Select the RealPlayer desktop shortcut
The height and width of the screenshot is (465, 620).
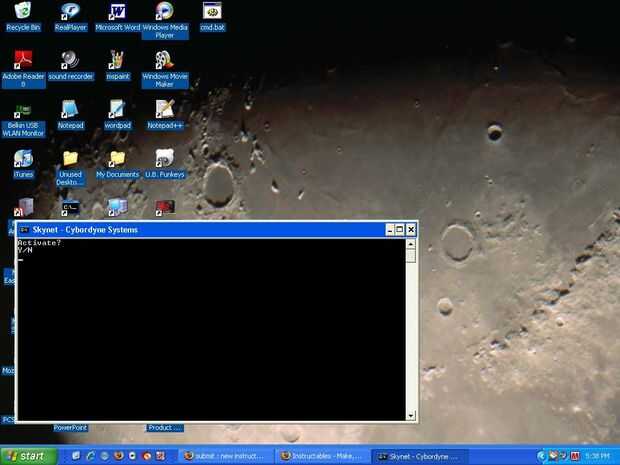70,17
